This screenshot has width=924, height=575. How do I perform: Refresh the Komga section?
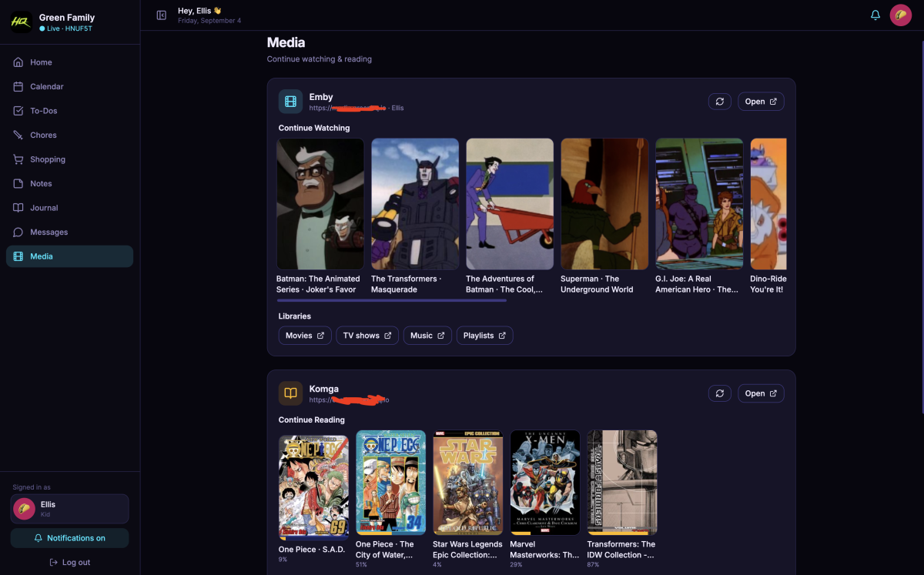(720, 393)
